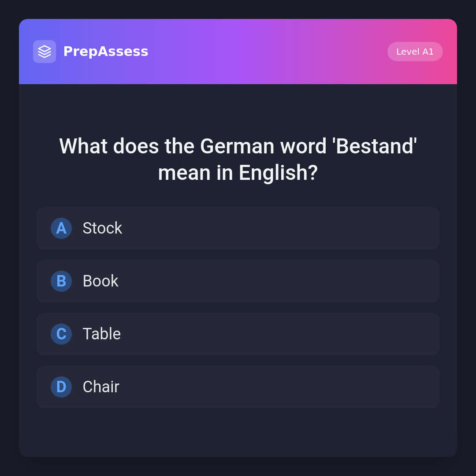Click the circled letter B badge

pos(61,281)
